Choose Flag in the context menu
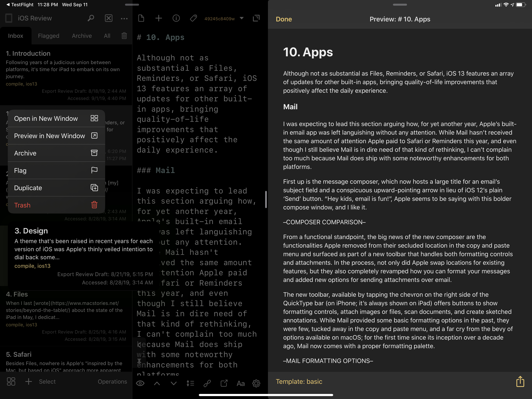The width and height of the screenshot is (532, 399). [x=56, y=170]
